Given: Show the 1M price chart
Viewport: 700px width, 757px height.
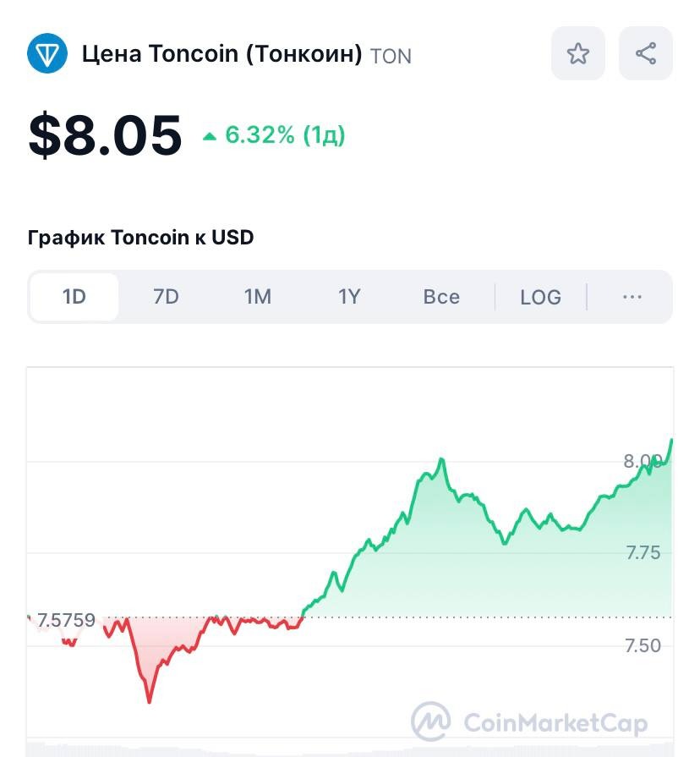Looking at the screenshot, I should tap(258, 297).
